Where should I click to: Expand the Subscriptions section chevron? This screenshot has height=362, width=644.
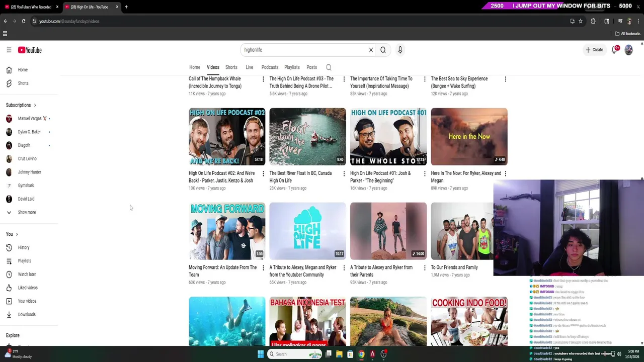pos(35,105)
